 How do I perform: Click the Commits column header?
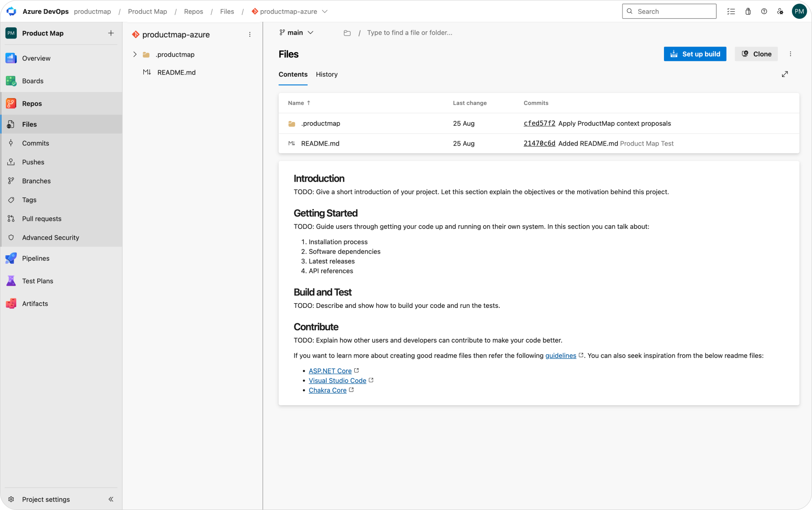(536, 103)
